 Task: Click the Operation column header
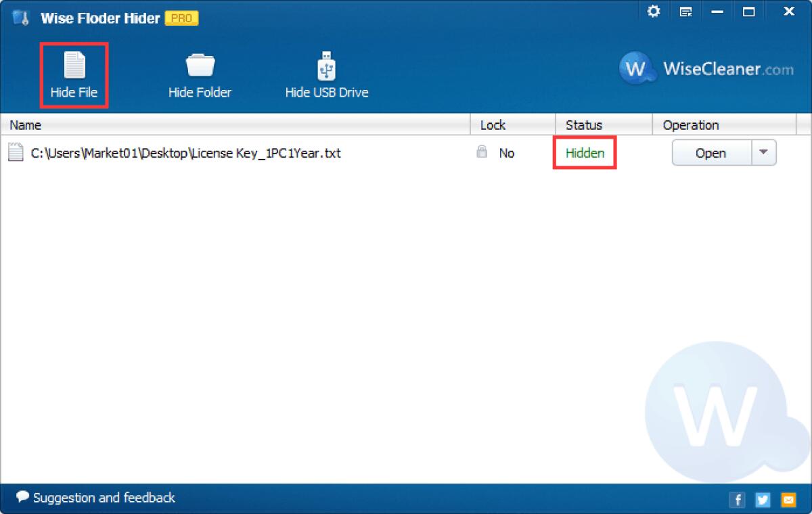click(x=690, y=124)
